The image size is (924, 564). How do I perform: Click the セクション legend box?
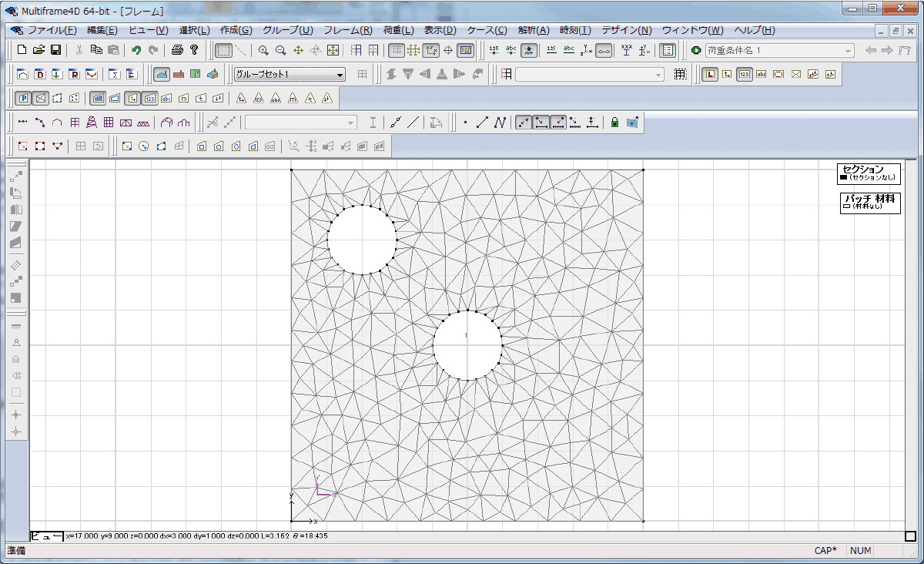click(x=869, y=173)
